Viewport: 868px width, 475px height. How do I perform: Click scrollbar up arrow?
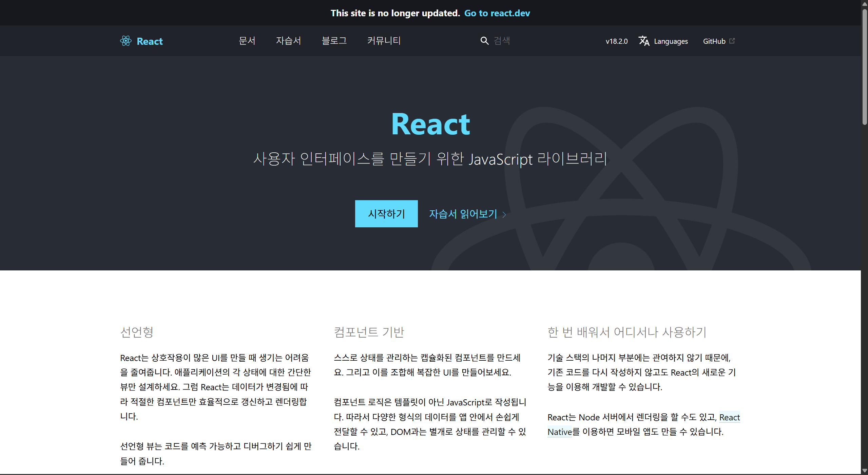pos(864,3)
